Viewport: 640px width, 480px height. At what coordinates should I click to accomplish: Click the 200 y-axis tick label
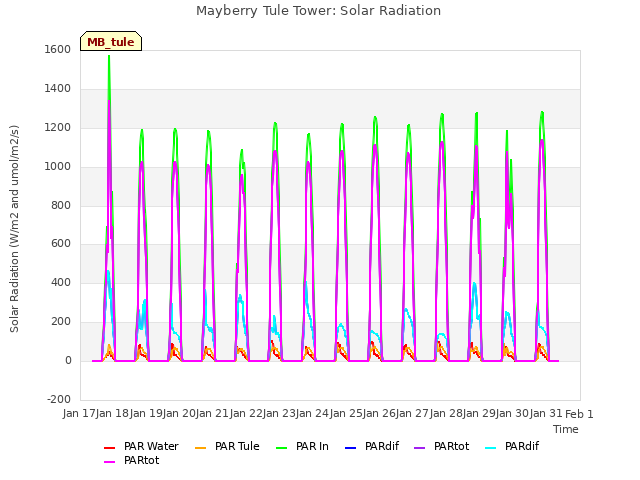click(61, 322)
